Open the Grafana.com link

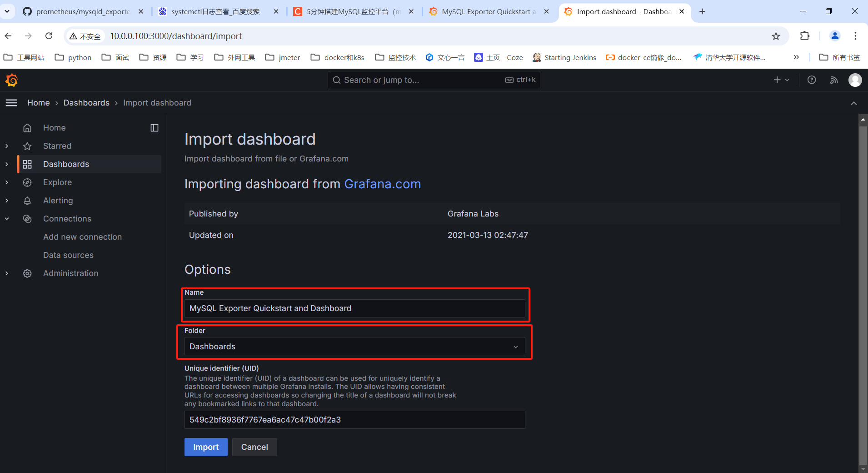383,184
